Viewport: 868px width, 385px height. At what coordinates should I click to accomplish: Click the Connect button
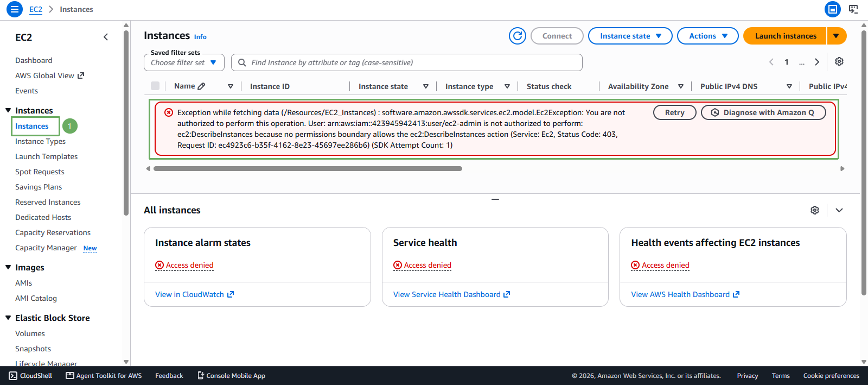tap(557, 36)
